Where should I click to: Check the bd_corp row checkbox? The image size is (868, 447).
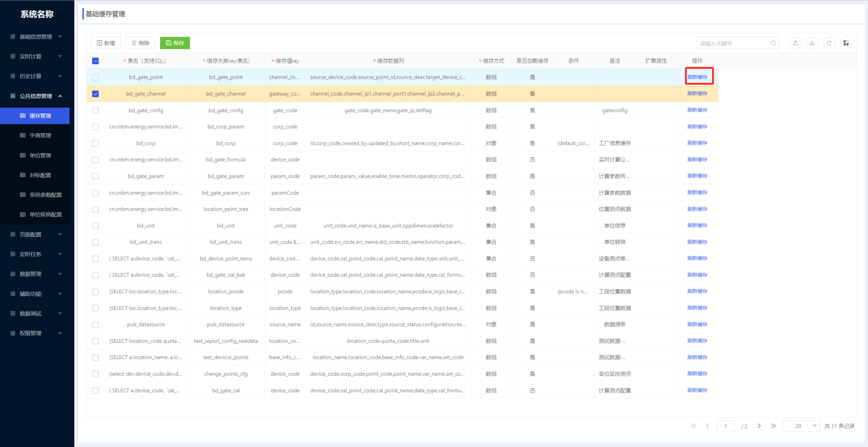point(95,143)
